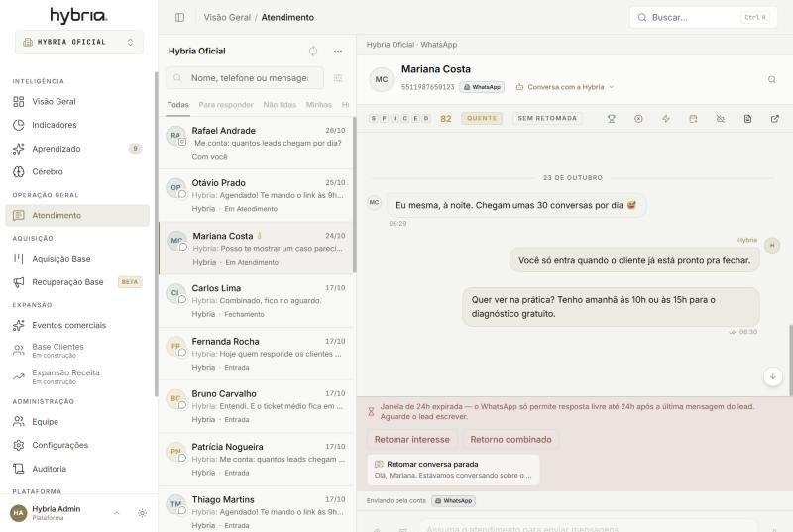Image resolution: width=793 pixels, height=532 pixels.
Task: Open Atendimento in the sidebar
Action: pyautogui.click(x=77, y=215)
